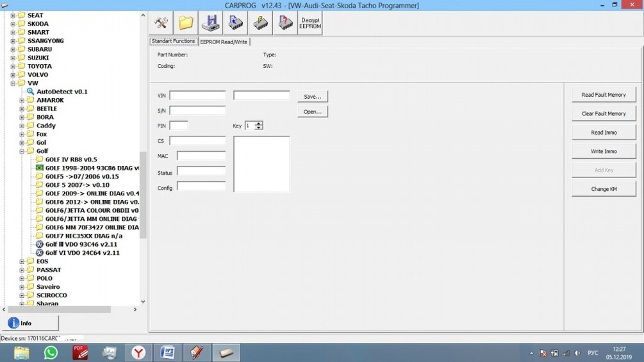Screen dimensions: 644x362
Task: Click the CS input field
Action: [x=197, y=141]
